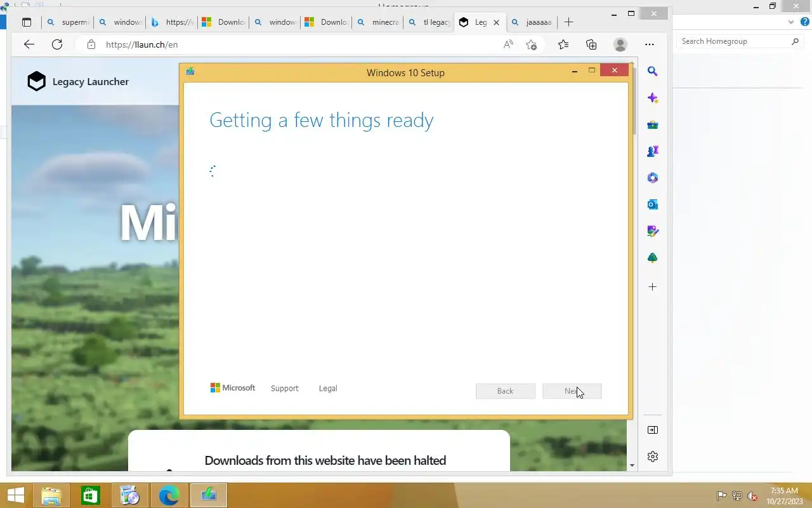
Task: Click the Back button in Windows 10 Setup
Action: pyautogui.click(x=506, y=391)
